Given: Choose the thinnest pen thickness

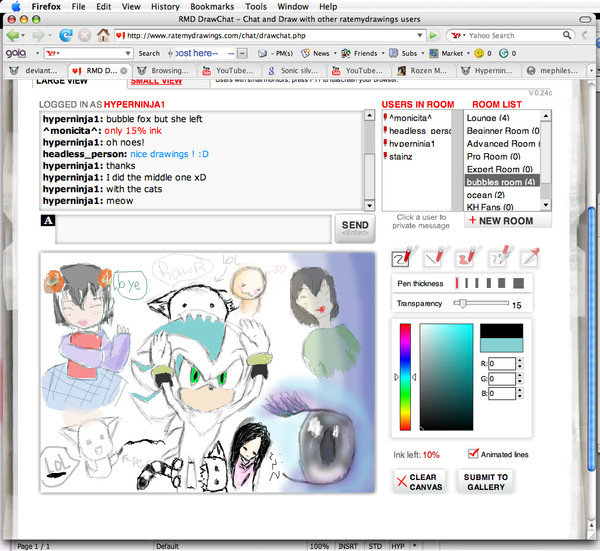Looking at the screenshot, I should [x=457, y=283].
